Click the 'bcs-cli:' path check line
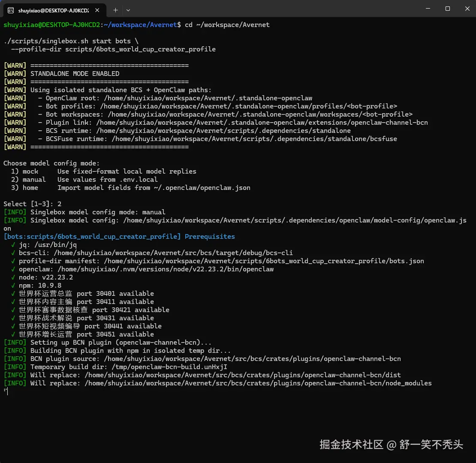The width and height of the screenshot is (476, 463). tap(152, 253)
